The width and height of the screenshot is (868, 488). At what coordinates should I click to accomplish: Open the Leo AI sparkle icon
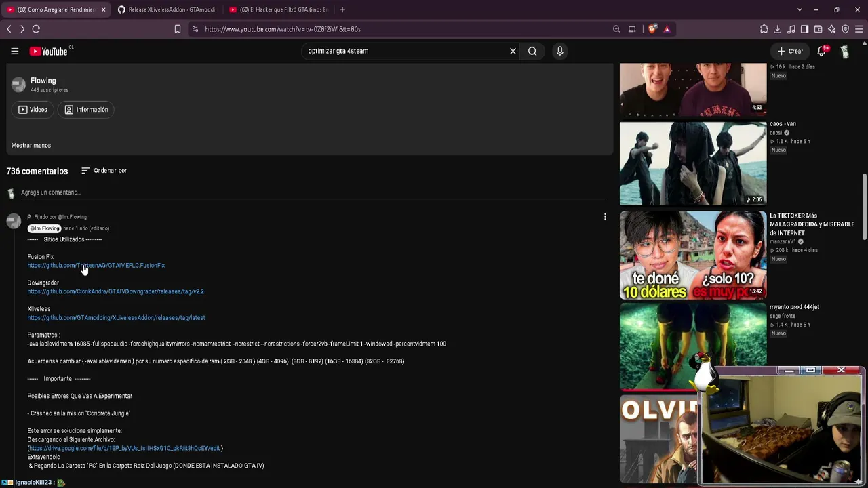832,29
